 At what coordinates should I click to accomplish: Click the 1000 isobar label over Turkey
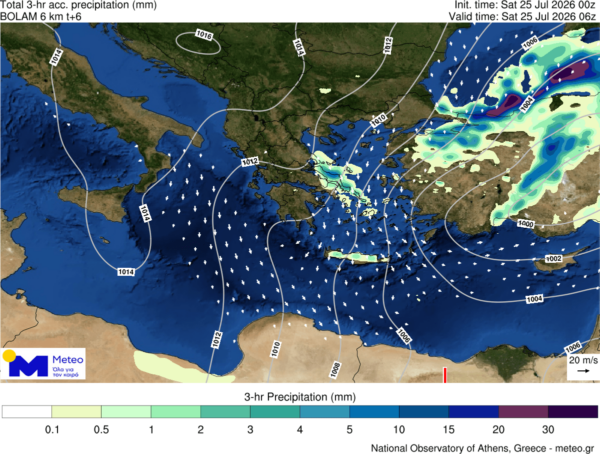point(525,224)
